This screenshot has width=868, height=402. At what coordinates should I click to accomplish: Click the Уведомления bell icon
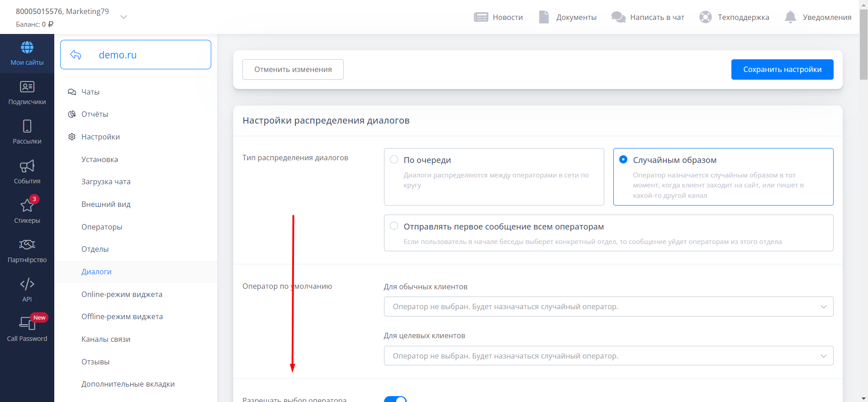[x=790, y=17]
